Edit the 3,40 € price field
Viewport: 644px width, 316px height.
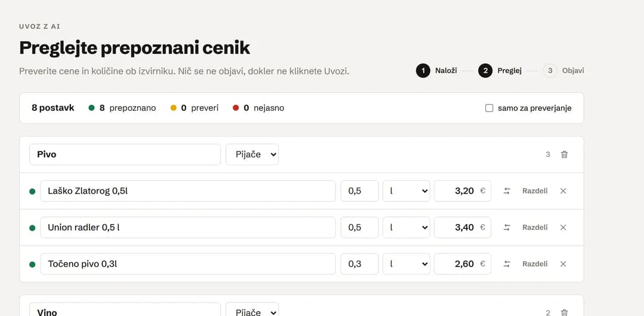(x=463, y=227)
